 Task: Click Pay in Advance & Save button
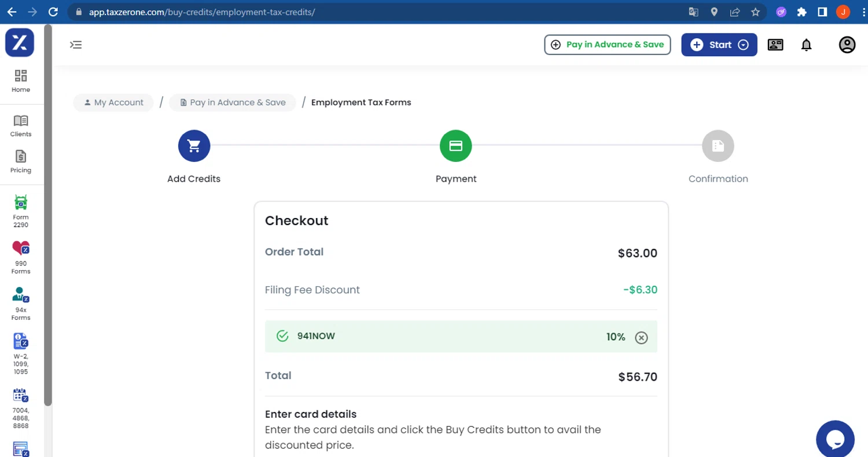[x=607, y=45]
